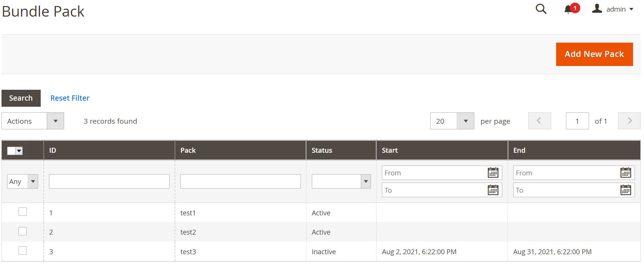
Task: Open the notifications bell icon
Action: pyautogui.click(x=568, y=9)
